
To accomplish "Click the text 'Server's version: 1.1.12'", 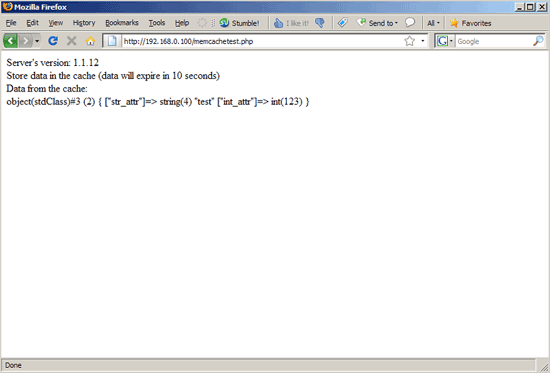I will pyautogui.click(x=53, y=62).
